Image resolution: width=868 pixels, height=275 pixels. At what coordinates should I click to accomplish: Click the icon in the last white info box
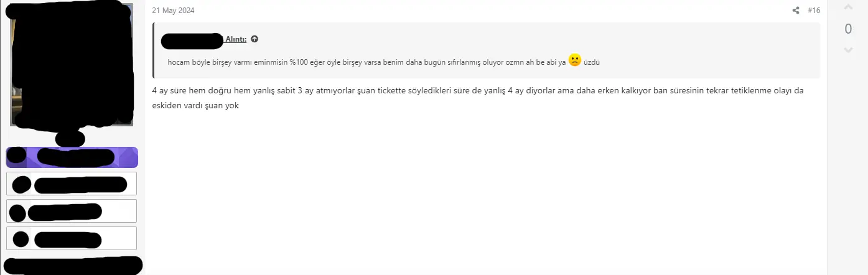click(21, 239)
